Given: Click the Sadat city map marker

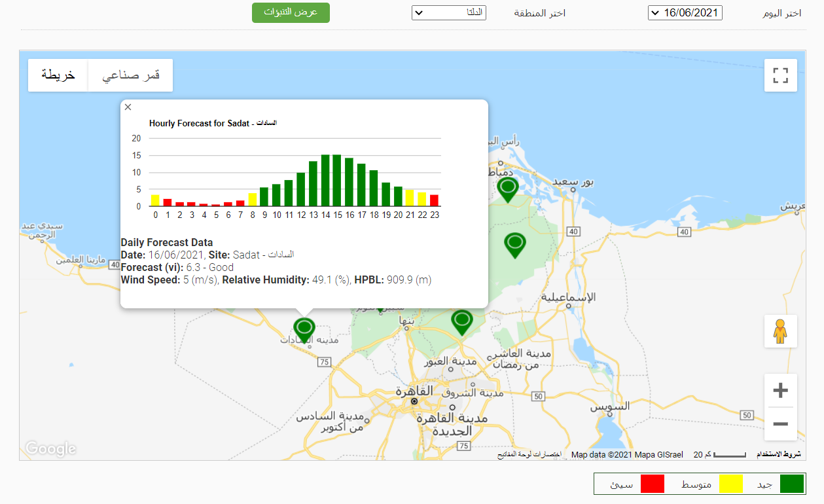Looking at the screenshot, I should click(x=304, y=328).
